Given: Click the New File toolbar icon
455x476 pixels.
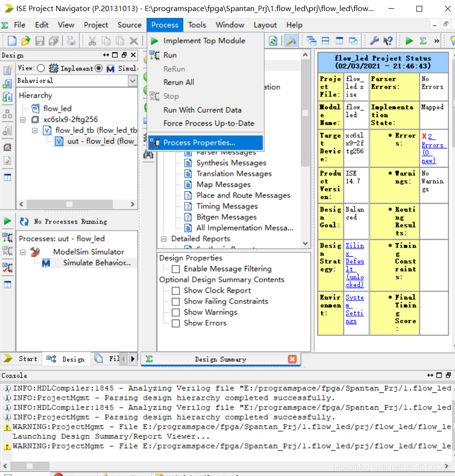Looking at the screenshot, I should pos(11,40).
